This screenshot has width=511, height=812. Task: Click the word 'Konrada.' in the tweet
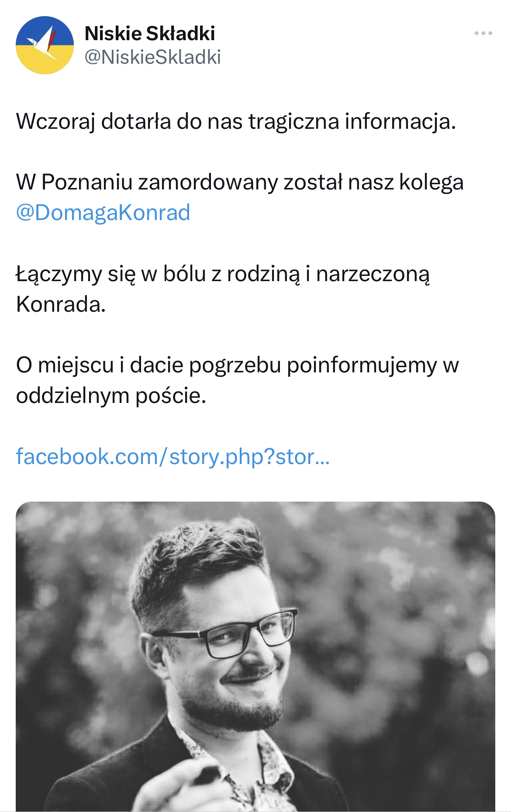[x=61, y=304]
